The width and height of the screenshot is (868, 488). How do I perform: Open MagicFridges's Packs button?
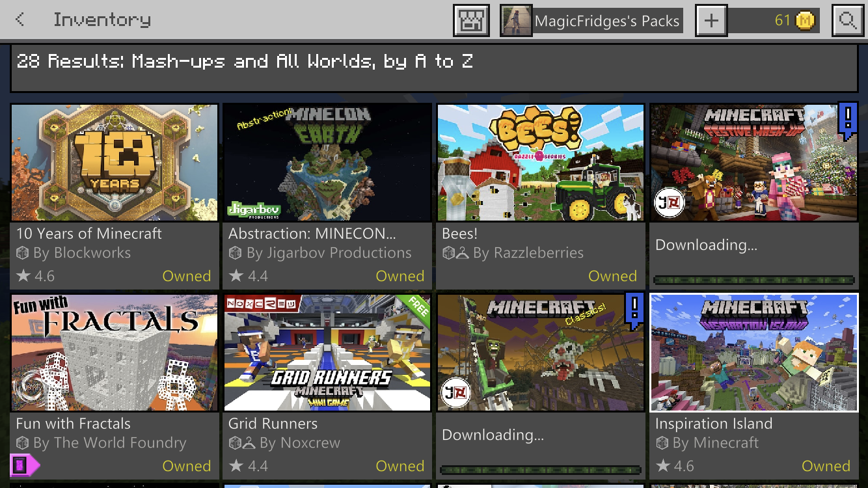click(591, 21)
